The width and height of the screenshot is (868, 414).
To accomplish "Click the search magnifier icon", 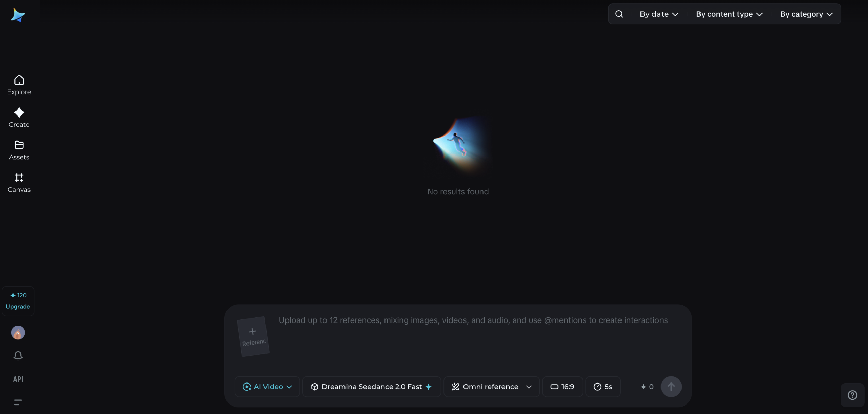I will 619,14.
